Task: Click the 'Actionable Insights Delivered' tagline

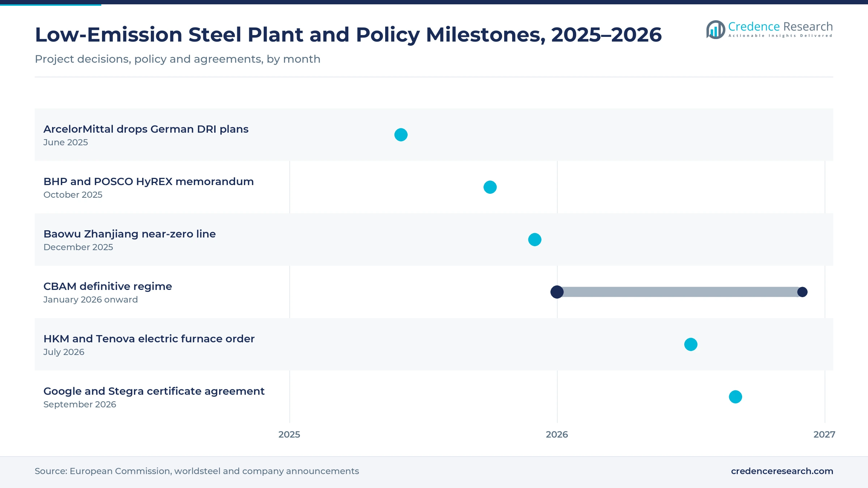Action: 780,36
